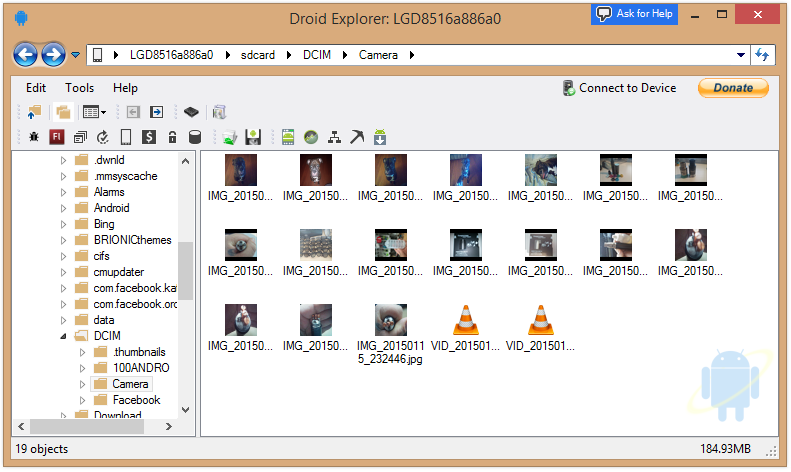Click the round green graph icon

(x=311, y=137)
